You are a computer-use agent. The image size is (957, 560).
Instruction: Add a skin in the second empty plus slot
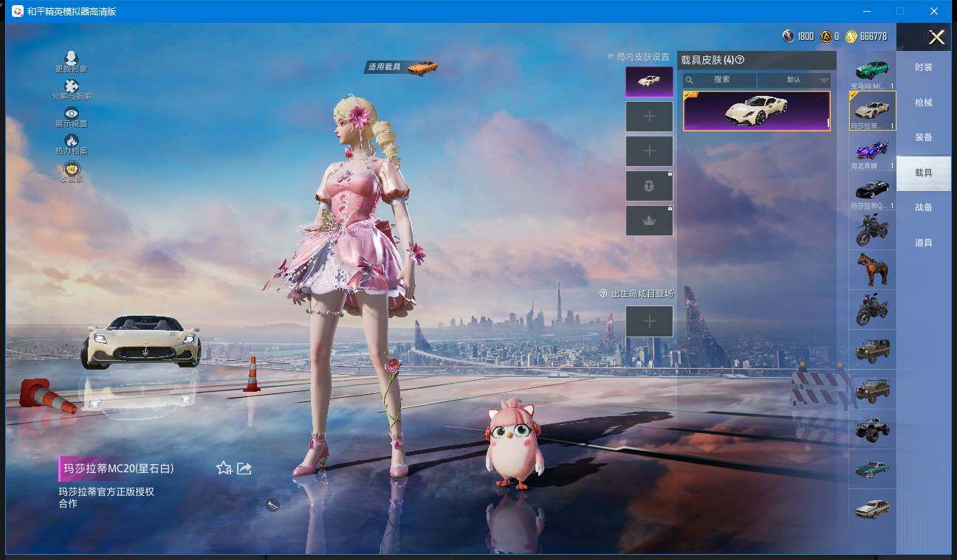click(x=649, y=151)
